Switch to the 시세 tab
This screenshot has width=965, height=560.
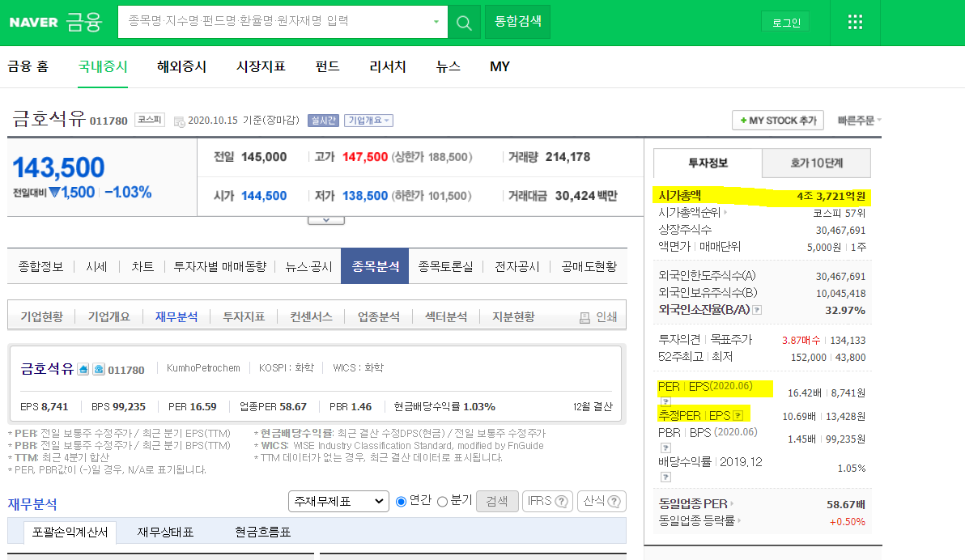96,266
